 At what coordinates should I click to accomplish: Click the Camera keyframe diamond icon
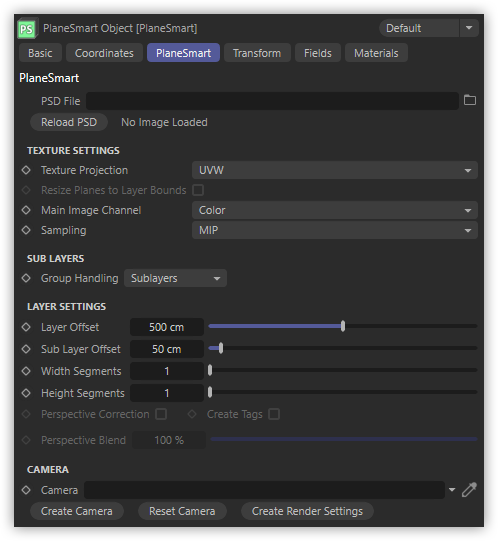click(x=26, y=490)
